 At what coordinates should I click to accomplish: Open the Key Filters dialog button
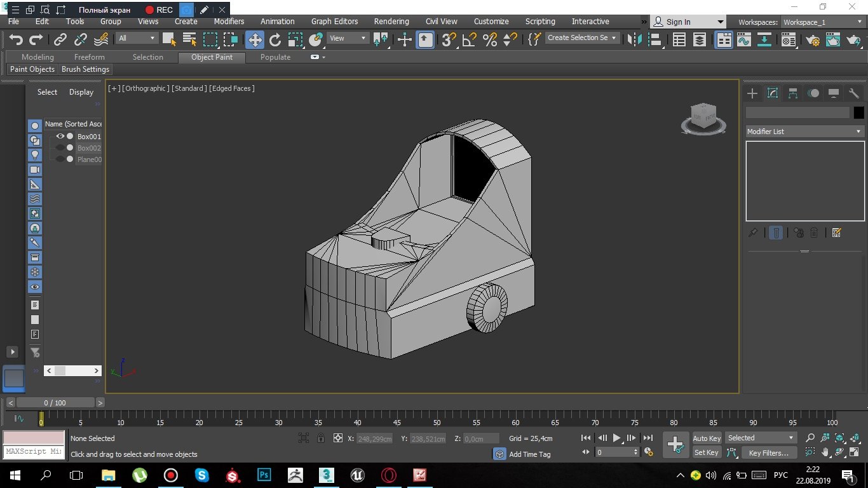768,452
